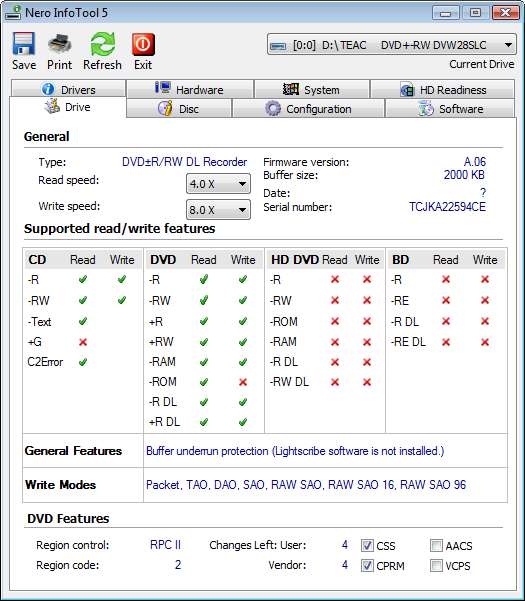Open the Software tab
The image size is (525, 601).
pos(450,108)
